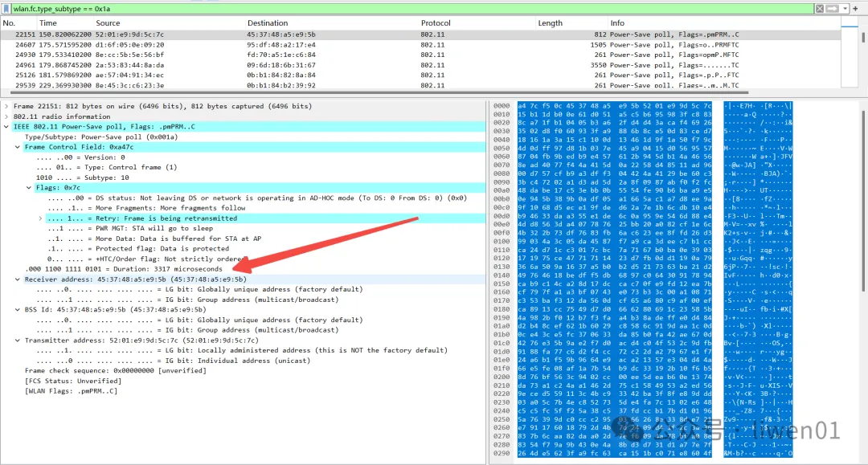This screenshot has width=868, height=465.
Task: Click the Protocol column header
Action: (436, 23)
